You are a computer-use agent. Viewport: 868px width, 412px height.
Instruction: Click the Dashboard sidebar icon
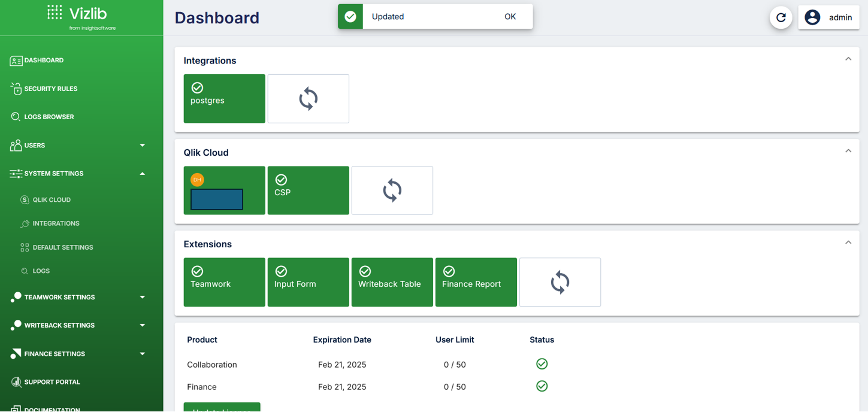point(16,60)
